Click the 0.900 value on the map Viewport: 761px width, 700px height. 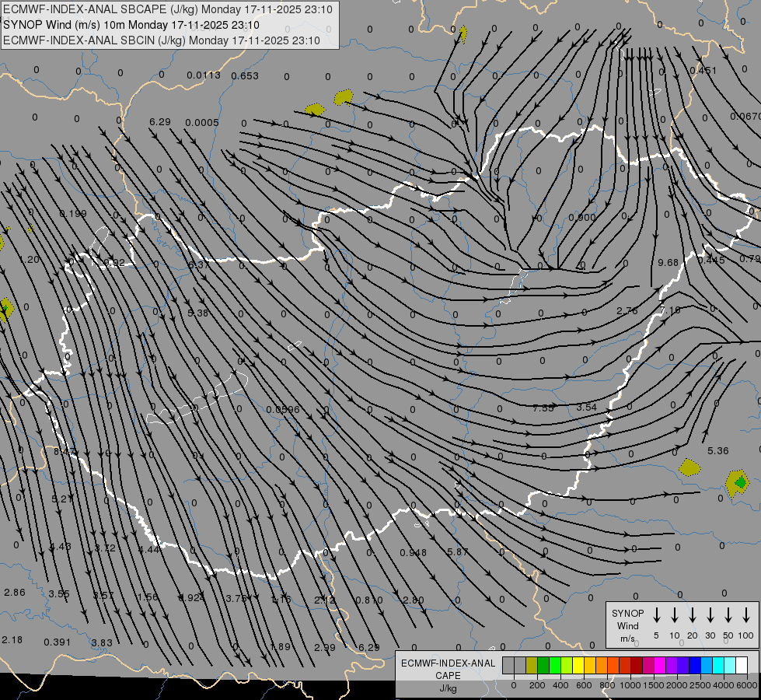pos(581,217)
